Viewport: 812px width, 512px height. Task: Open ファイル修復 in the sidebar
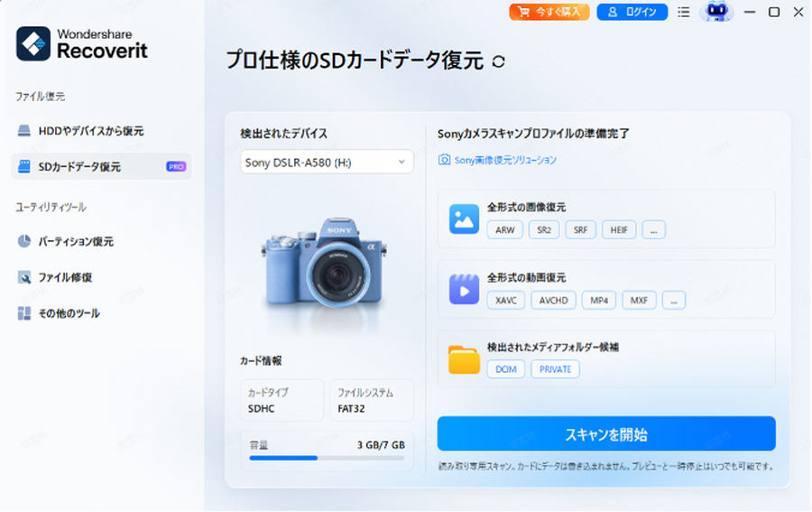point(101,277)
